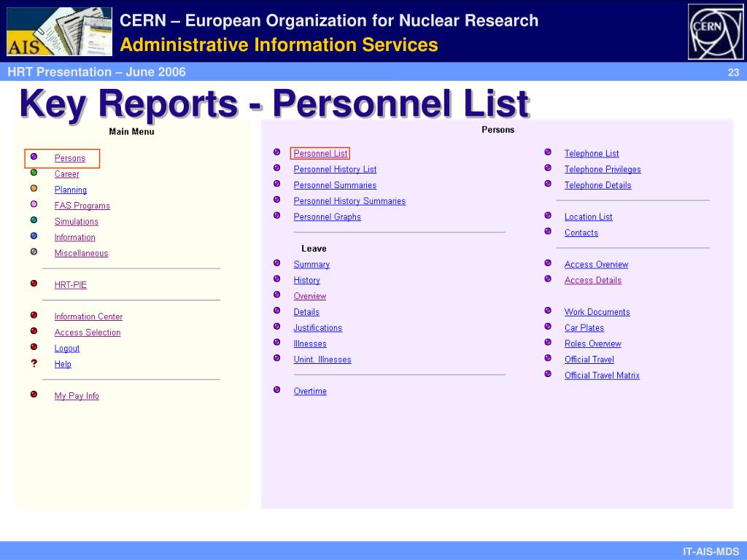Open the Career menu link

click(66, 174)
